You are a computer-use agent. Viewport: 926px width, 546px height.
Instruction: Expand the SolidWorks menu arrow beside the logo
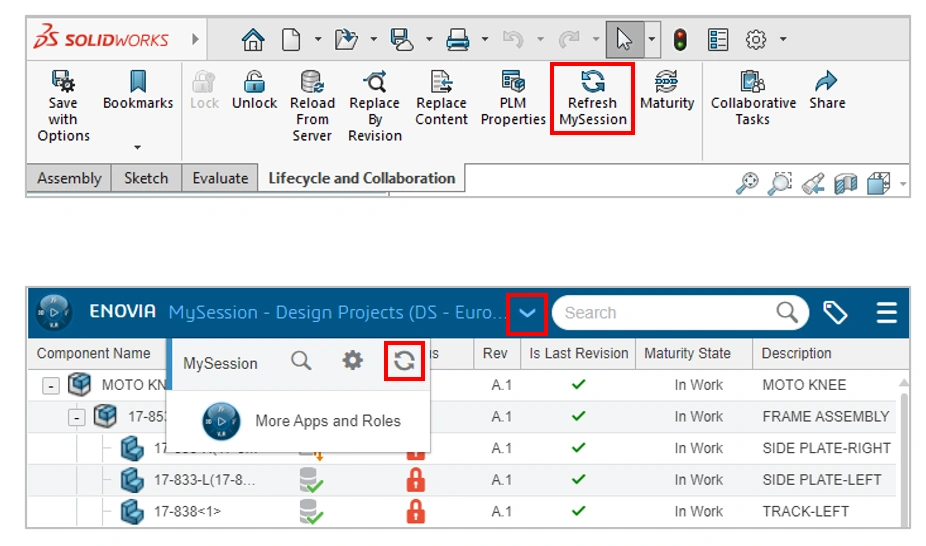195,40
